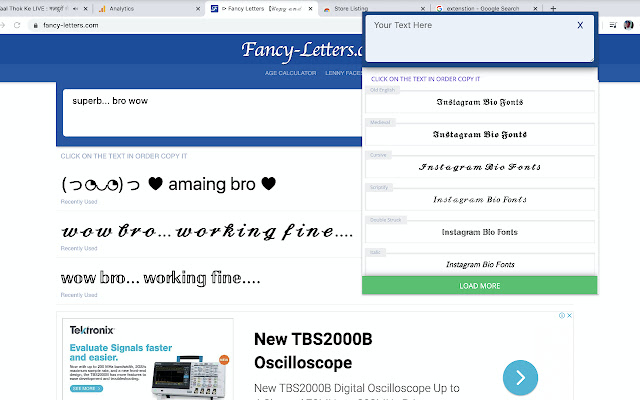The width and height of the screenshot is (640, 400).
Task: Click the Tektronix ad next arrow button
Action: tap(520, 378)
